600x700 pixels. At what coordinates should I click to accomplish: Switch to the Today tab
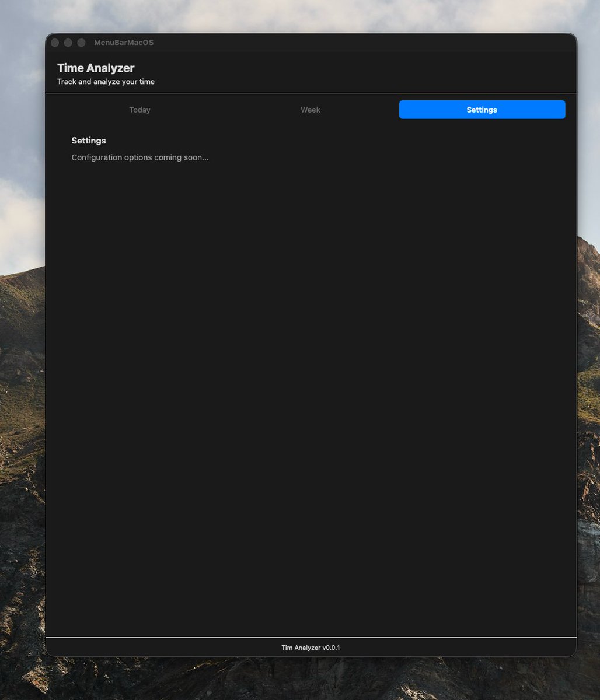[x=140, y=110]
